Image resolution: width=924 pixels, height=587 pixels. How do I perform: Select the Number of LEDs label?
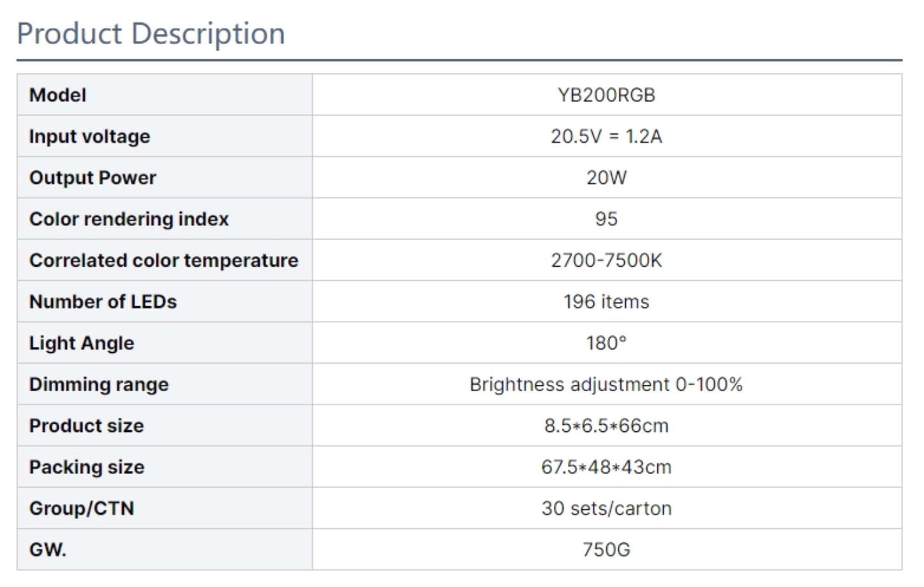[x=103, y=302]
